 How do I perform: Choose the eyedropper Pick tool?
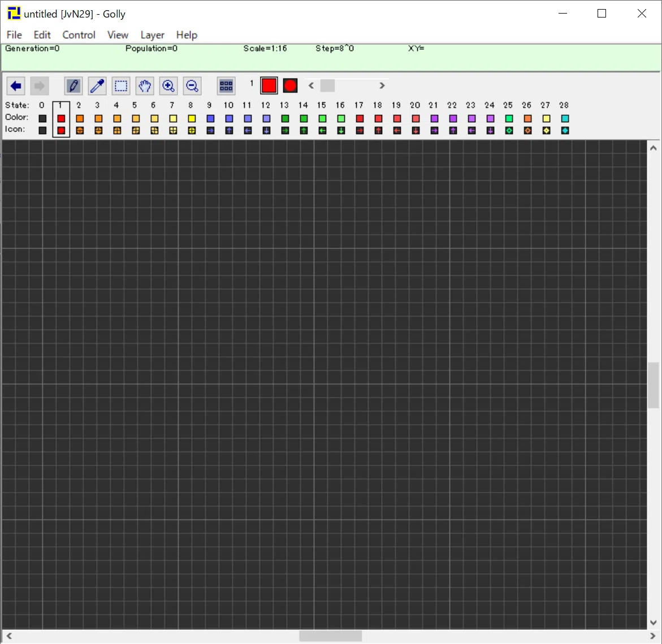tap(97, 86)
